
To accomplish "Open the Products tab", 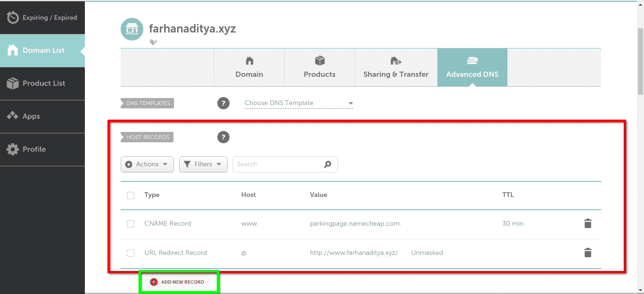I will 319,67.
